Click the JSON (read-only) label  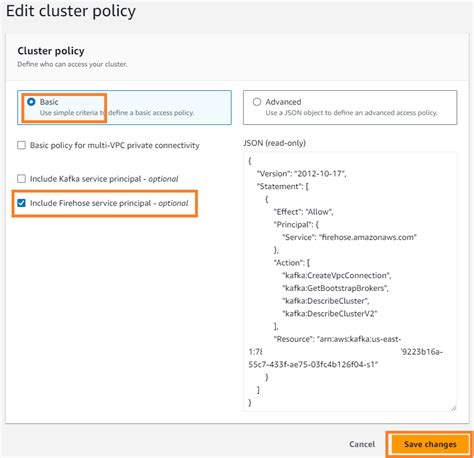coord(274,143)
